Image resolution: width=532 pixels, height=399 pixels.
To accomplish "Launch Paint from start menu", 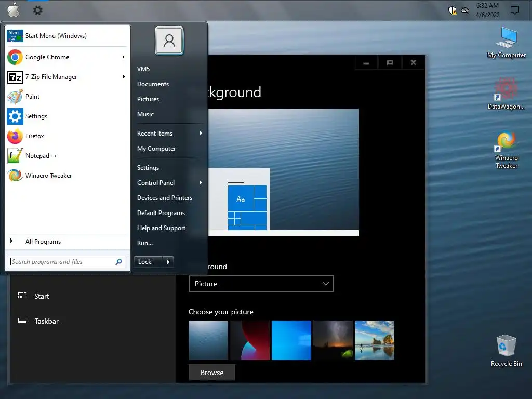I will pyautogui.click(x=67, y=97).
